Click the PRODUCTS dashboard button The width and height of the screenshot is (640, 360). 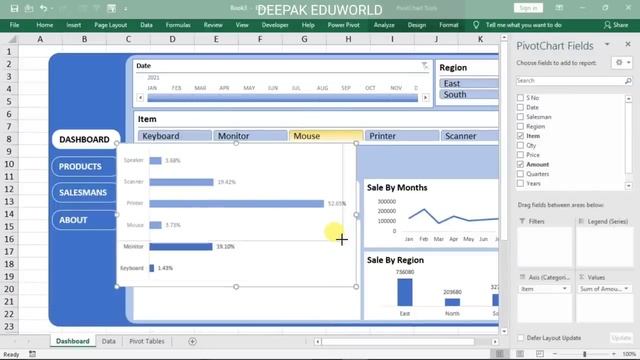tap(84, 167)
